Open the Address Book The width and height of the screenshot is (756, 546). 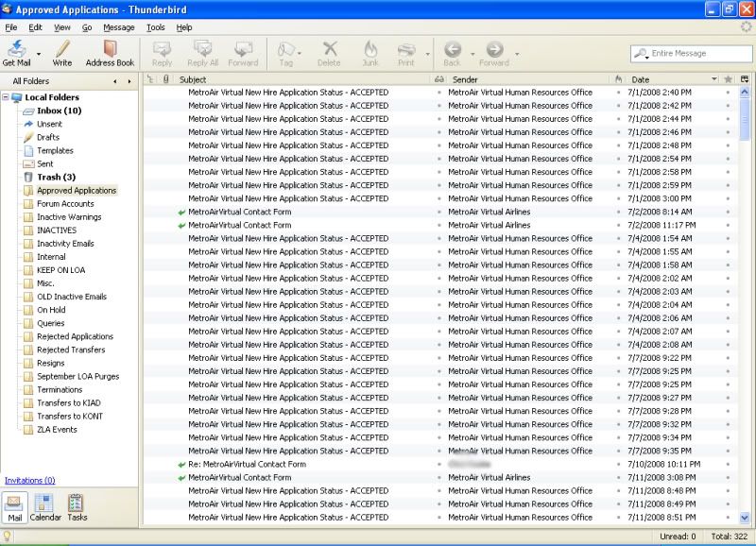(x=110, y=48)
